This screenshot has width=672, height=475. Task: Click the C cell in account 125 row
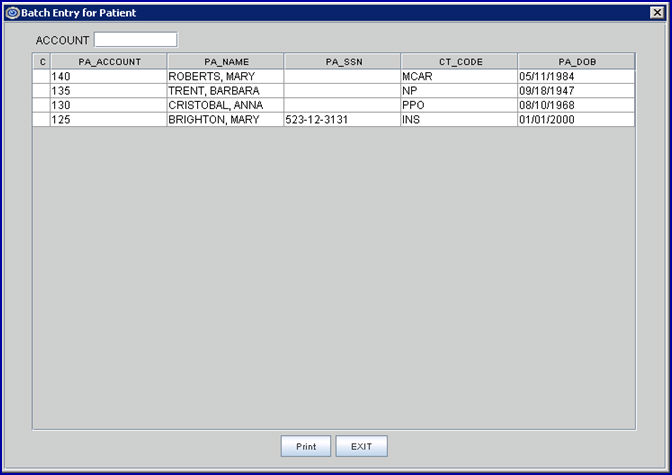[x=42, y=120]
